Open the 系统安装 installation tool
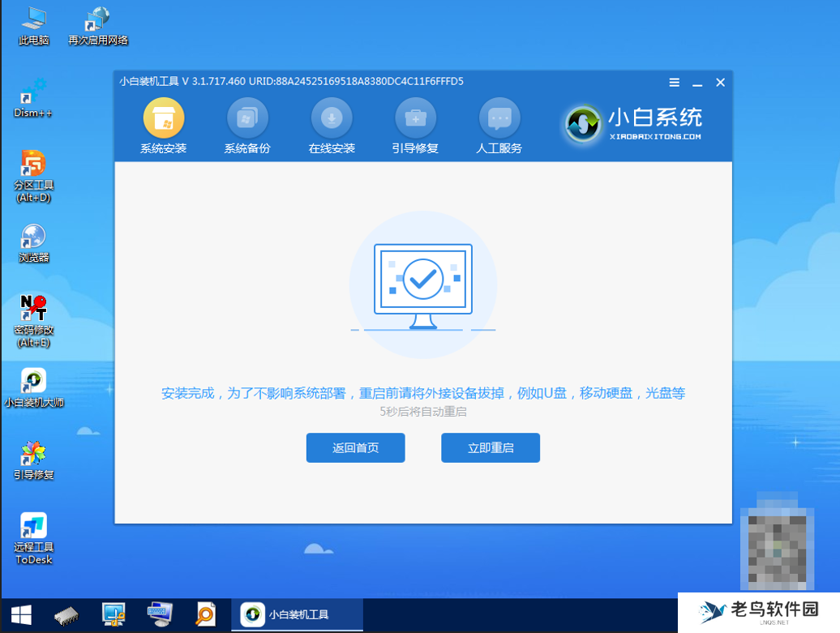 pos(164,126)
